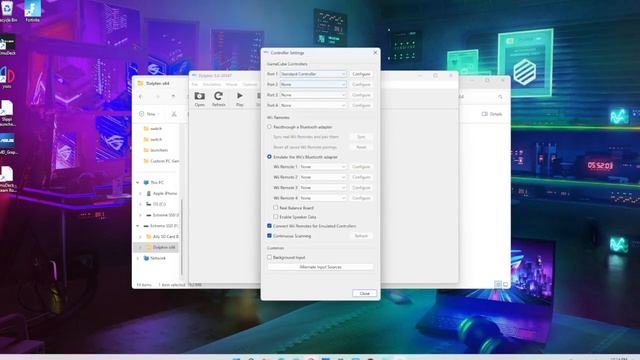Image resolution: width=640 pixels, height=360 pixels.
Task: Click the Cut scissors icon in File Explorer
Action: pyautogui.click(x=174, y=114)
